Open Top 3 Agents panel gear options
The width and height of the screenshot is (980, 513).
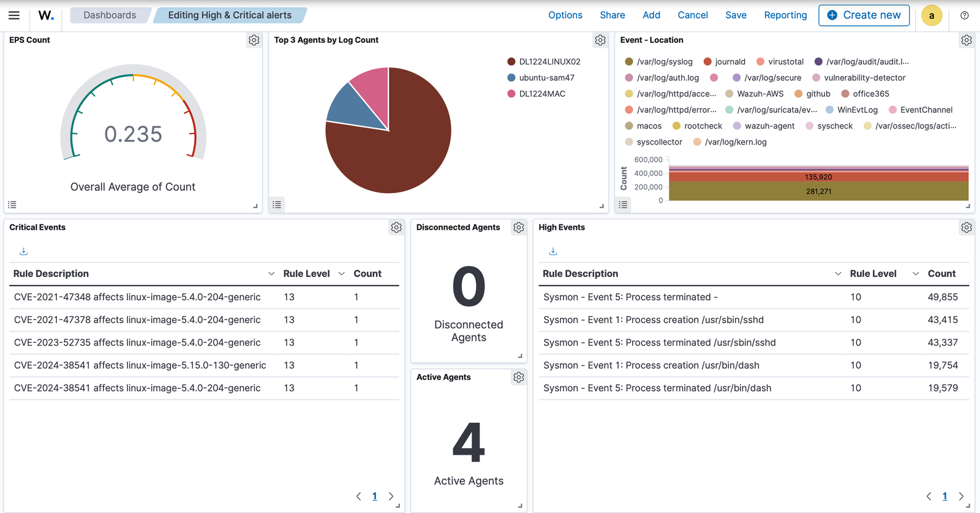[x=600, y=40]
